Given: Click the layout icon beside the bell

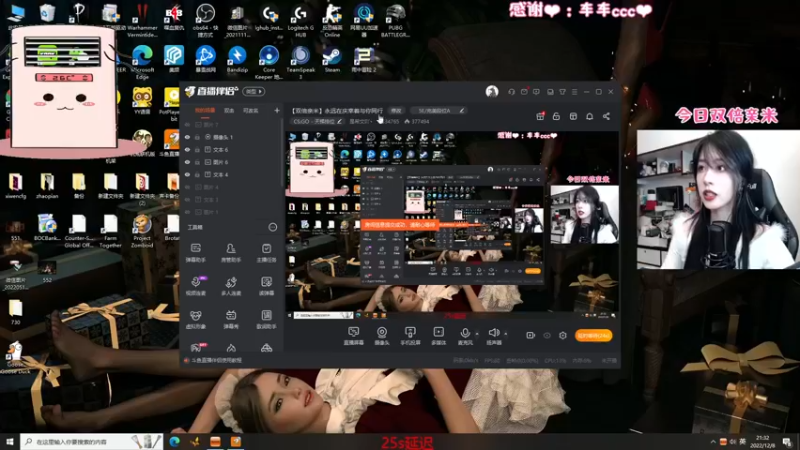Looking at the screenshot, I should pyautogui.click(x=573, y=116).
